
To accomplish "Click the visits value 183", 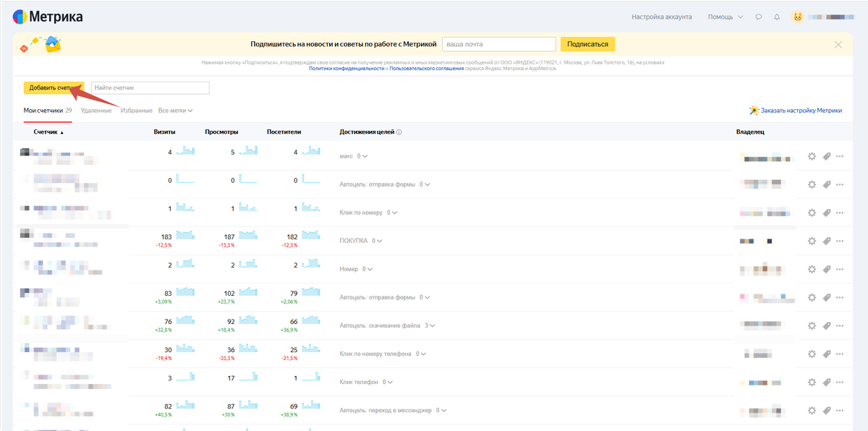I will [x=166, y=237].
